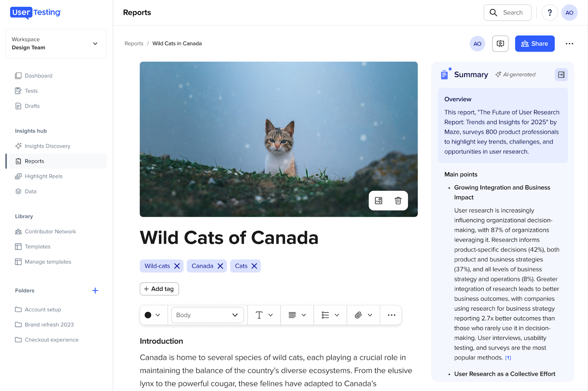Click the trash icon on cover image
Viewport: 588px width, 391px height.
[398, 201]
